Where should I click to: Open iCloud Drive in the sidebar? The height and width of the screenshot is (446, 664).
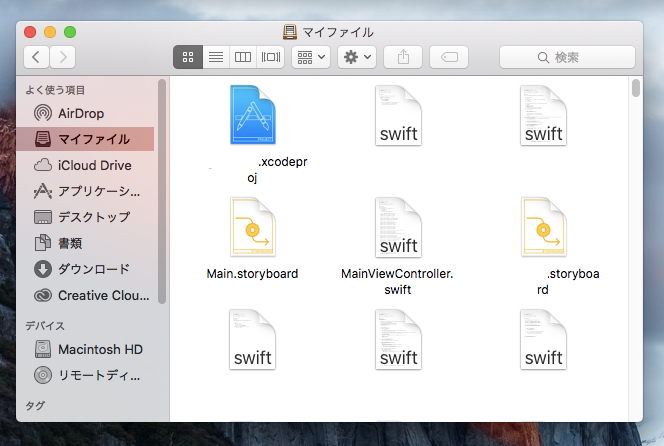pos(85,165)
